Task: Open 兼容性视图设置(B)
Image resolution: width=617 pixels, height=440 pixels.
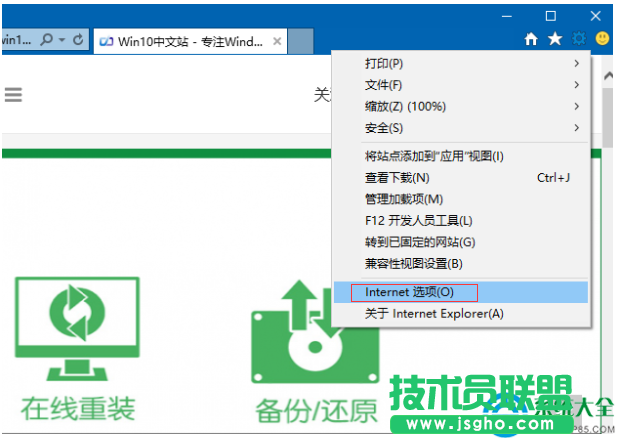Action: 461,264
